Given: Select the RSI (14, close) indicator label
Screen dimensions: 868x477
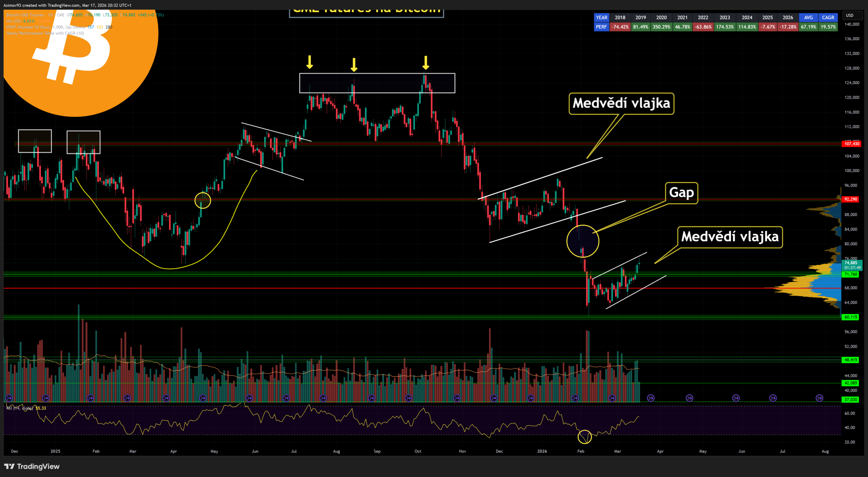Looking at the screenshot, I should (20, 408).
